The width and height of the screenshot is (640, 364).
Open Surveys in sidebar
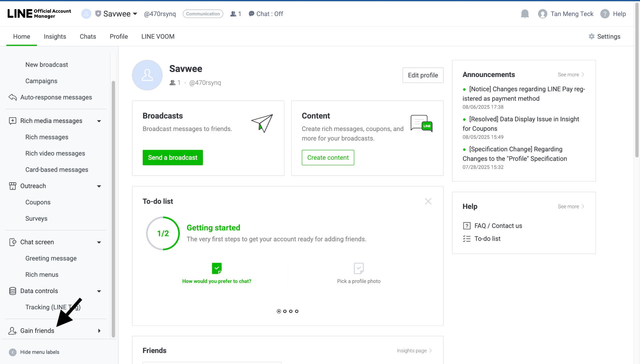pyautogui.click(x=36, y=219)
